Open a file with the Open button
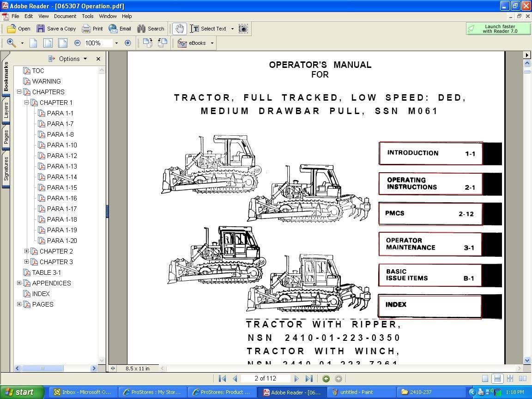Screen dimensions: 532x399 (18, 29)
